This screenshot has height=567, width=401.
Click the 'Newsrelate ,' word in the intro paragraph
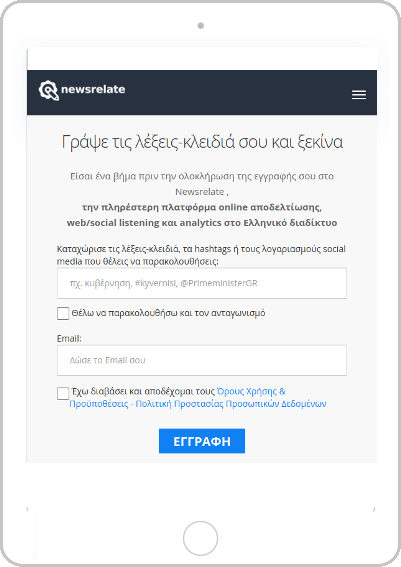[x=202, y=192]
